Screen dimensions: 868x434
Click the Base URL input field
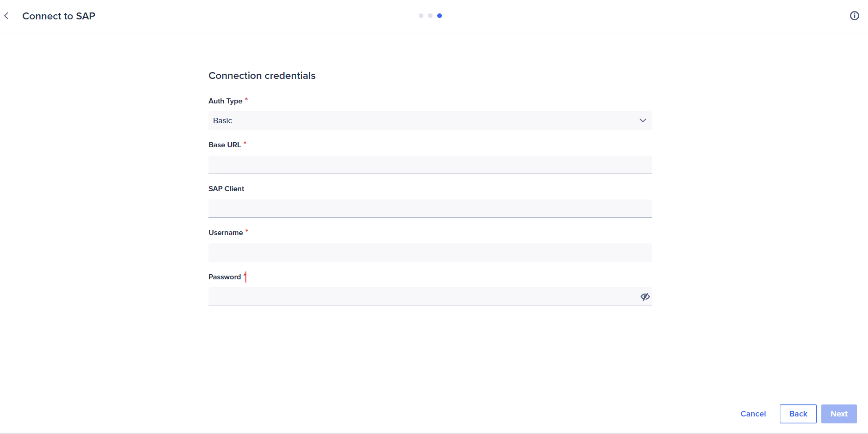coord(430,165)
